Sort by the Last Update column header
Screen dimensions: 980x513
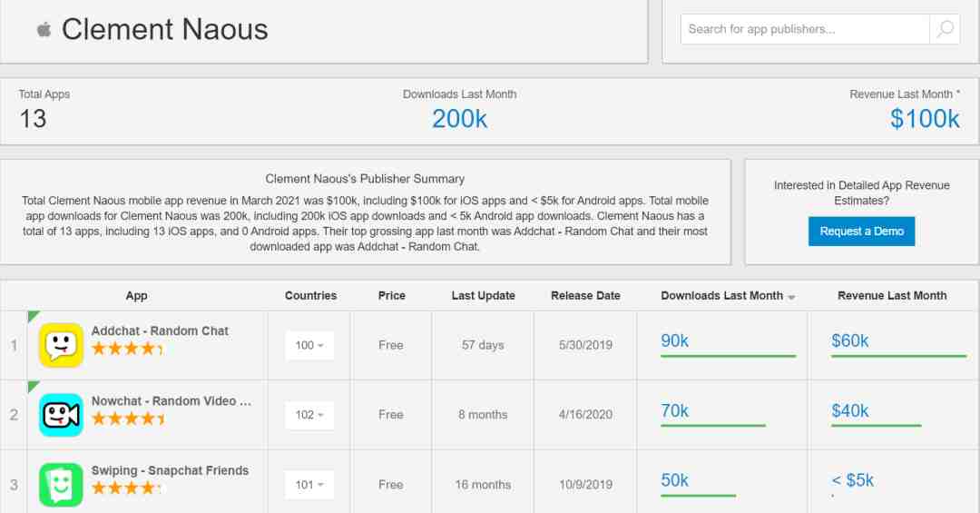tap(483, 296)
